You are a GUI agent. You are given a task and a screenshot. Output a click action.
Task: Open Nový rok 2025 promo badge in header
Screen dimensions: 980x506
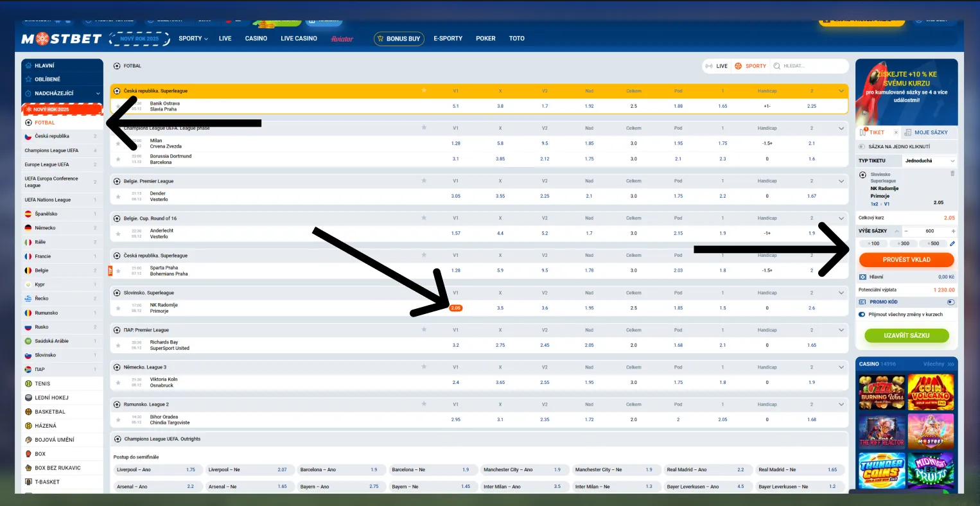[139, 39]
